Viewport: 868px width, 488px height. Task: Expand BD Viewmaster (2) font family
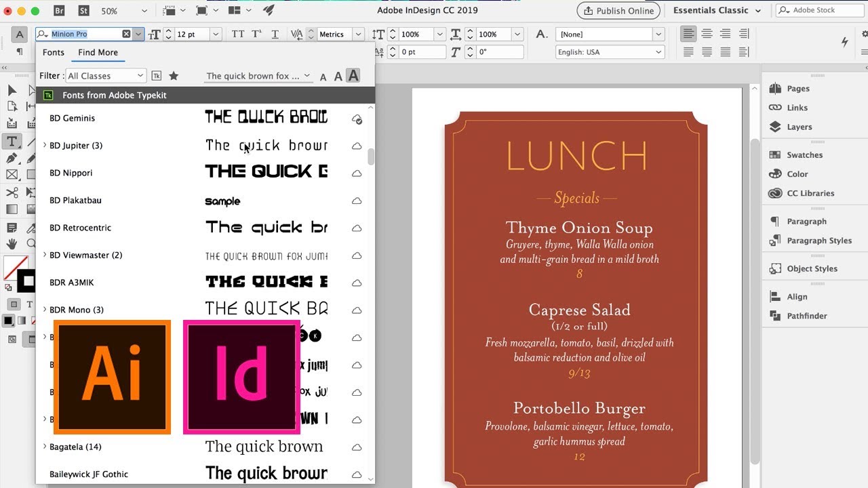45,255
